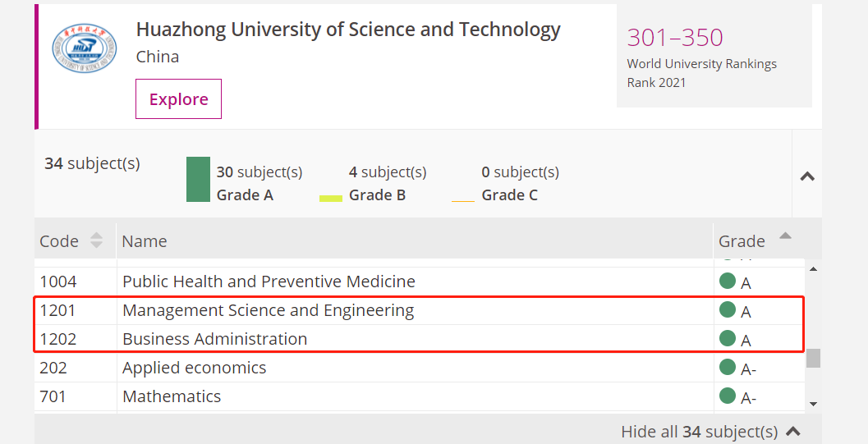Sort by Grade column arrow
The width and height of the screenshot is (868, 444).
point(785,236)
